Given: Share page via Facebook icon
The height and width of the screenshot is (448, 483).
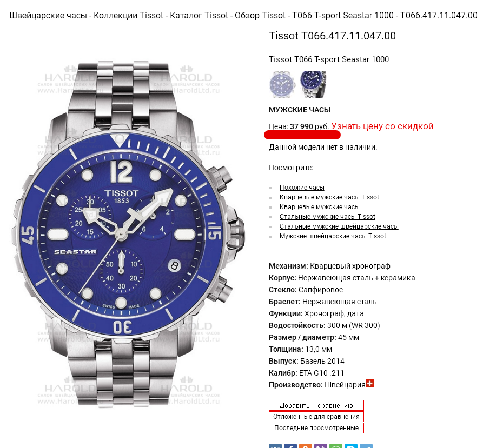Looking at the screenshot, I should click(x=290, y=446).
